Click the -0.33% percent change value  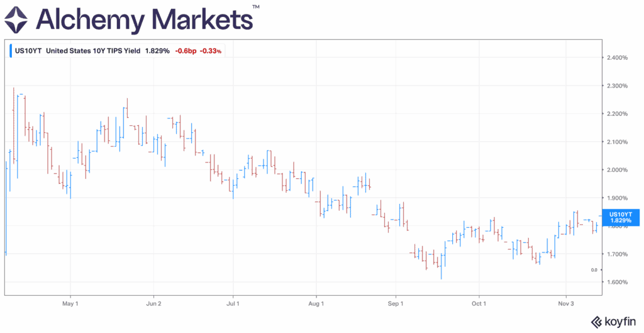(210, 50)
